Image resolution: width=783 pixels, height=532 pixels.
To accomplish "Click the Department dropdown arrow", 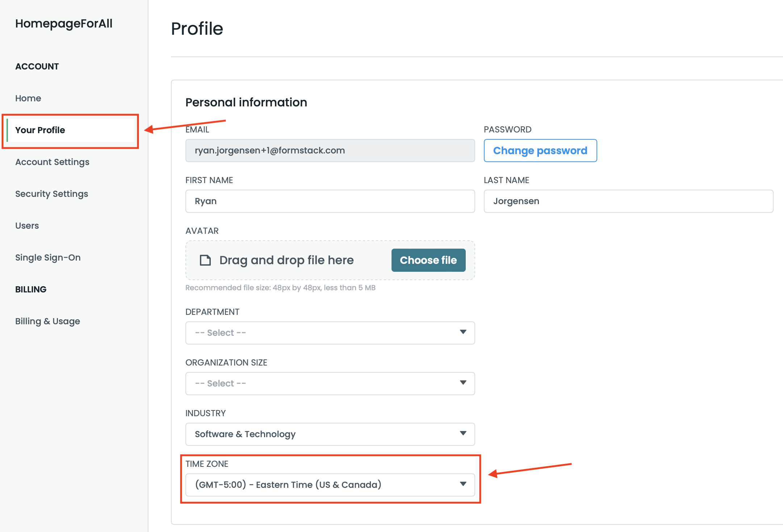I will (x=463, y=332).
